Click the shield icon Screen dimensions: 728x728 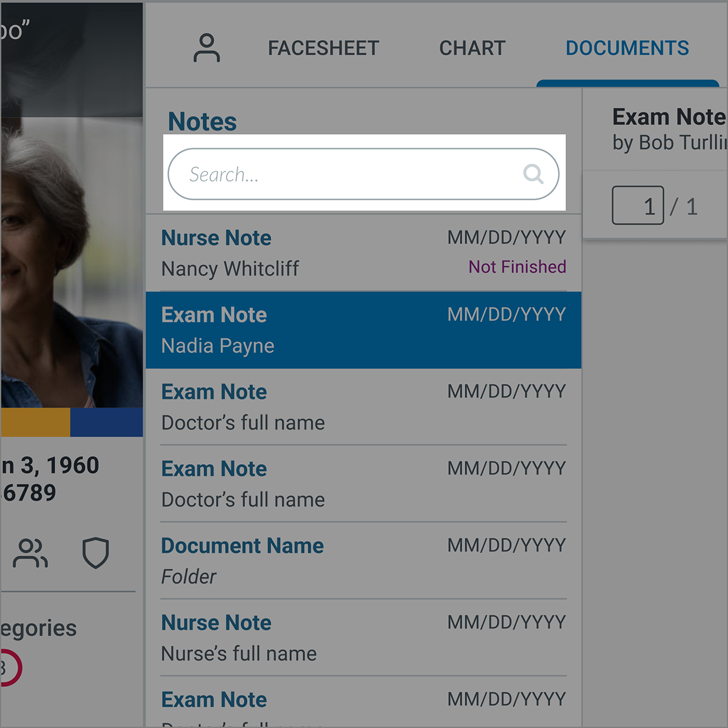[95, 553]
